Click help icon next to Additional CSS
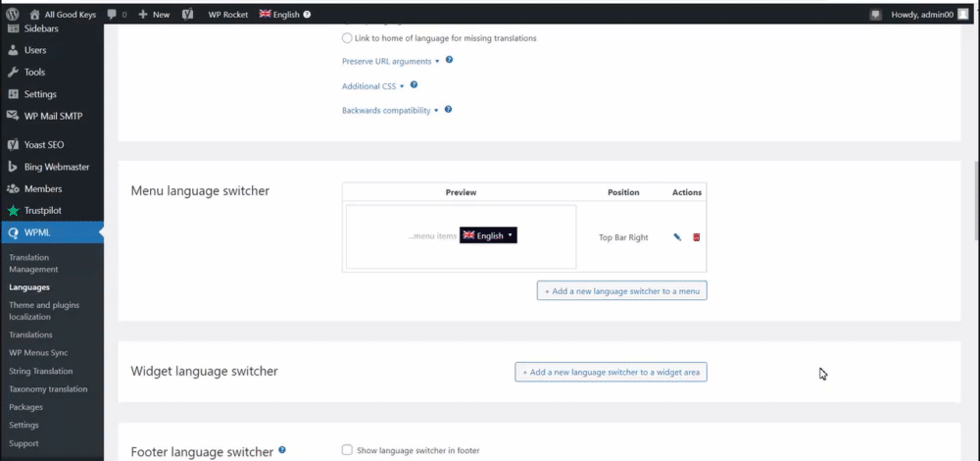 [414, 84]
